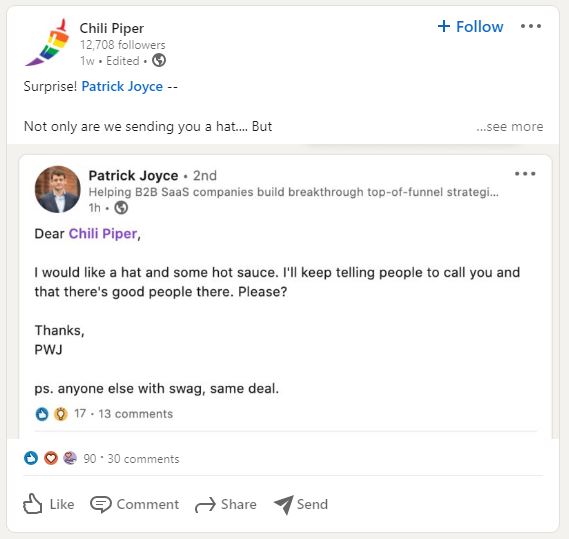View the 30 comments on the post
Image resolution: width=569 pixels, height=539 pixels.
[x=143, y=459]
